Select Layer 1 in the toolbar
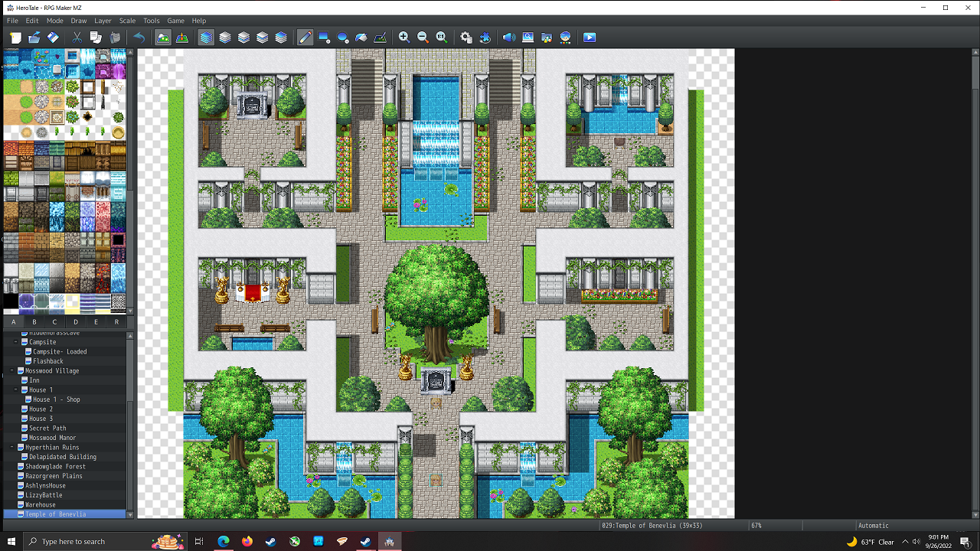The width and height of the screenshot is (980, 551). [225, 37]
